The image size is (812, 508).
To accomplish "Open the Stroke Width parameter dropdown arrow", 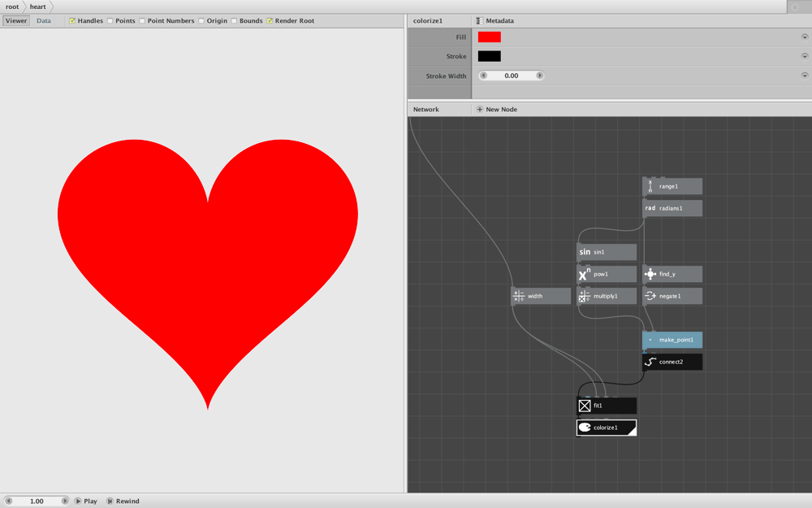I will (x=805, y=76).
